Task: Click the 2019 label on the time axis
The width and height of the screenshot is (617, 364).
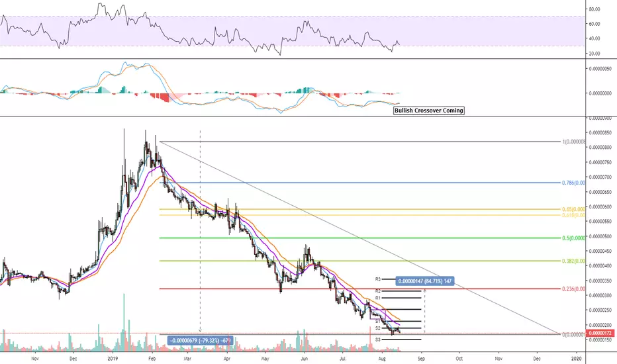Action: pyautogui.click(x=113, y=359)
